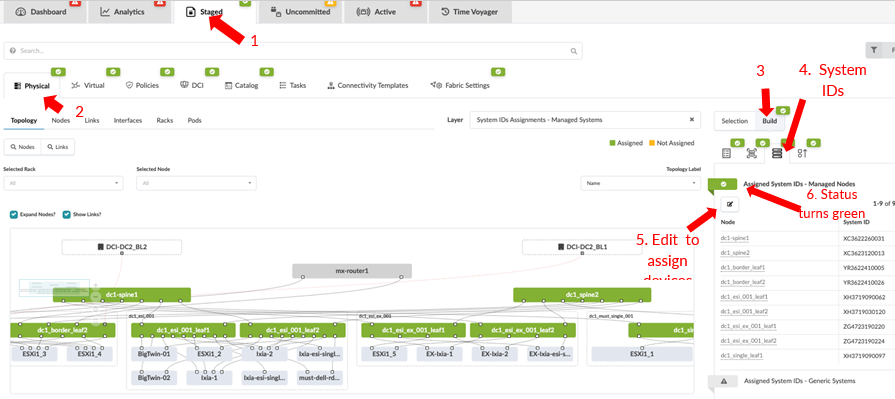
Task: Select the ESXi1_5 generic system
Action: coord(384,354)
